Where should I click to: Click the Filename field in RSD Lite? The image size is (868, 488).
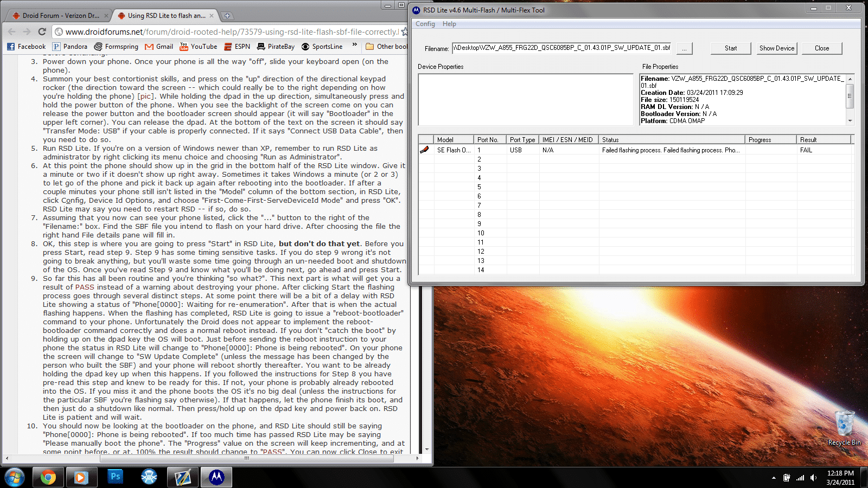click(561, 48)
